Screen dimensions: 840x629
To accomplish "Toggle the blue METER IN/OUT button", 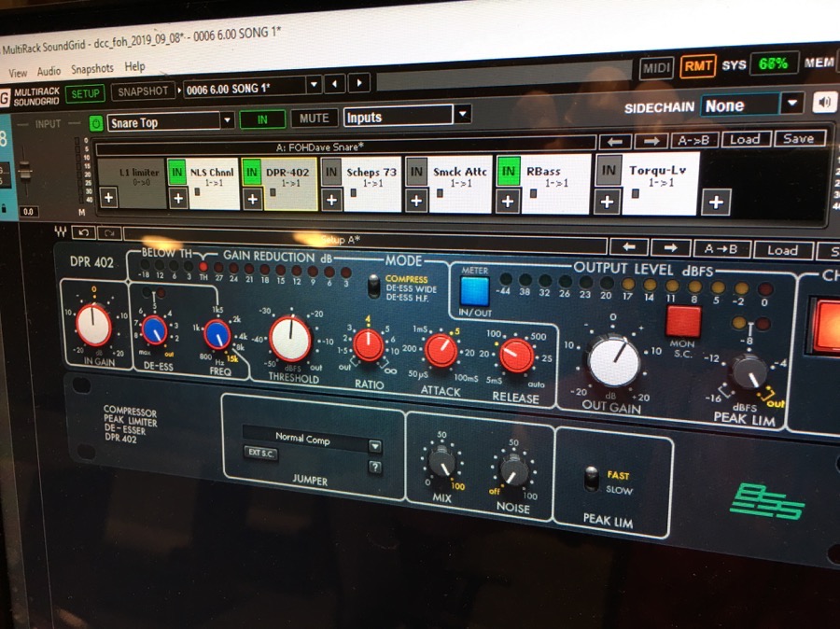I will (475, 291).
